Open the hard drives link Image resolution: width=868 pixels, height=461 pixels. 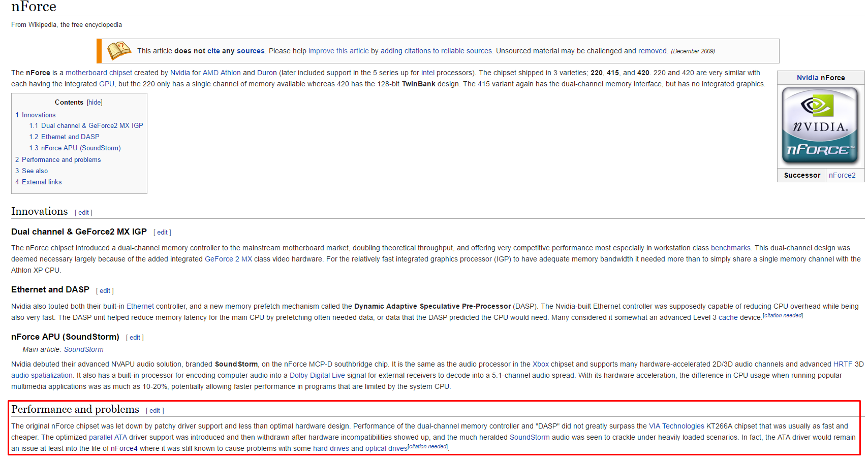click(331, 449)
